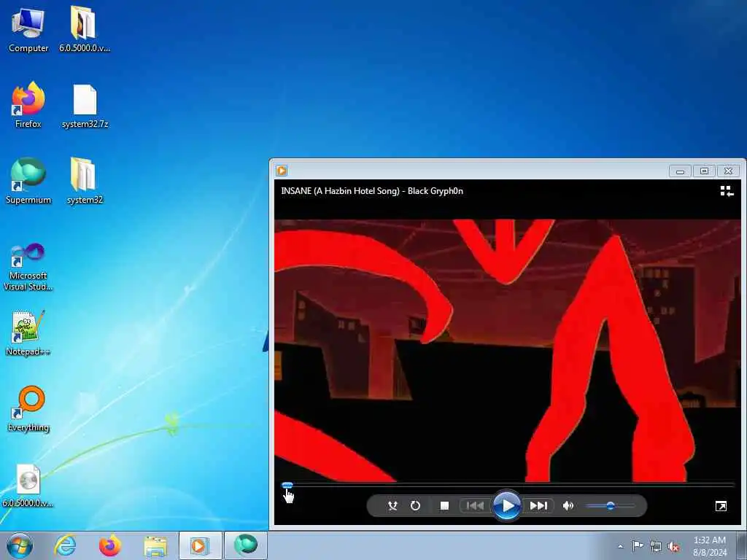Toggle repeat mode in the player

click(415, 506)
